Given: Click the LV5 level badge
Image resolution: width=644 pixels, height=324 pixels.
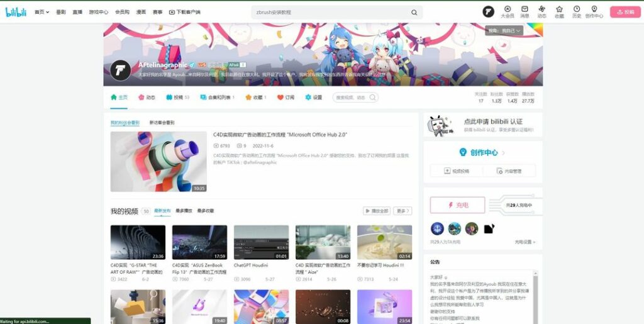Looking at the screenshot, I should coord(202,65).
